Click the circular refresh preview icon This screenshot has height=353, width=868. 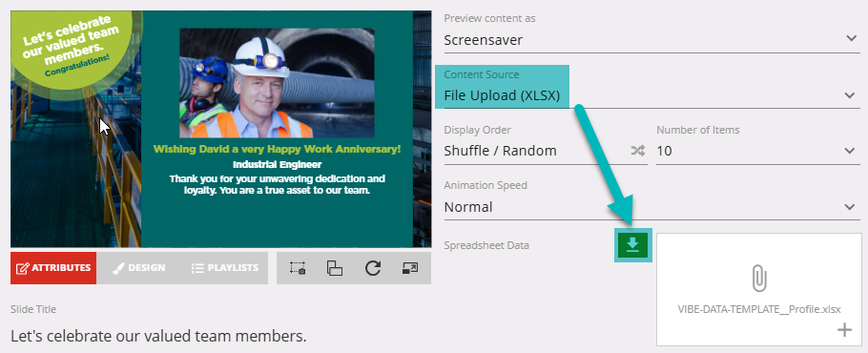[373, 268]
